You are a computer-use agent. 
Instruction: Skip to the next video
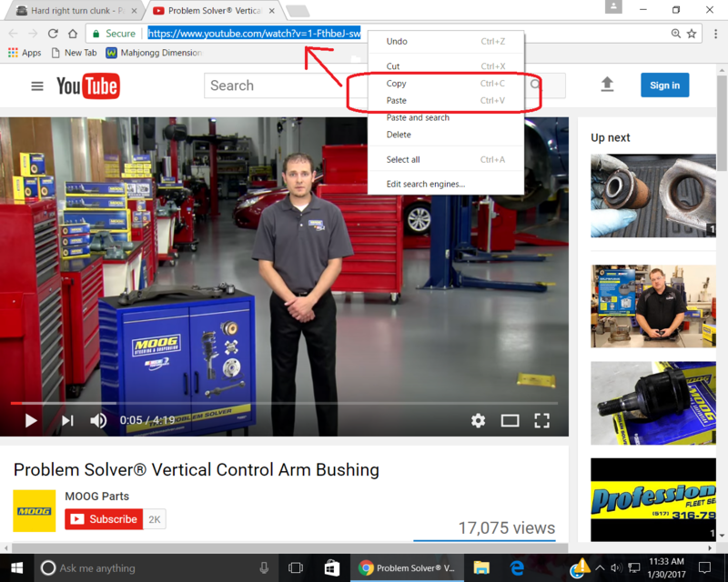pos(67,420)
